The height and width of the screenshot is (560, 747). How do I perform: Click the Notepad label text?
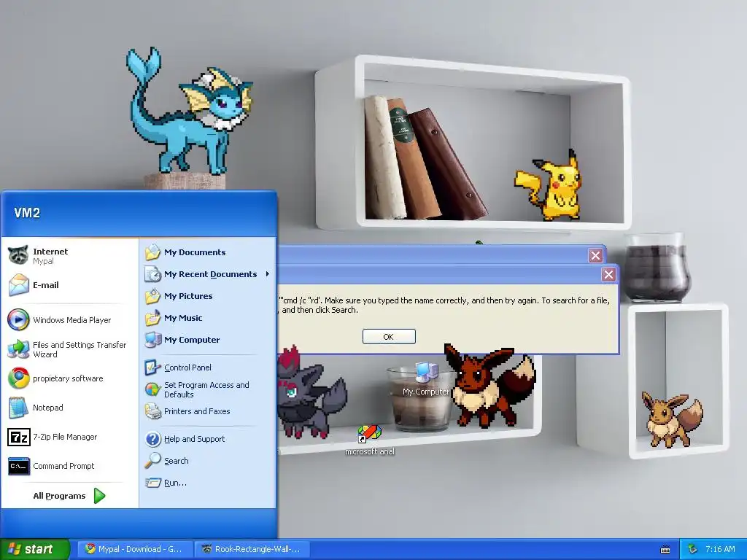pos(47,408)
